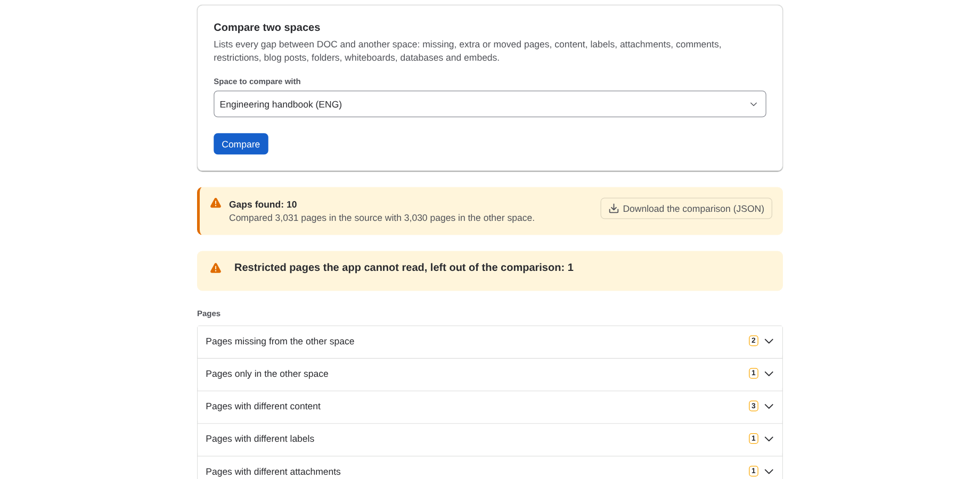Click the count badge on different labels row

[753, 439]
